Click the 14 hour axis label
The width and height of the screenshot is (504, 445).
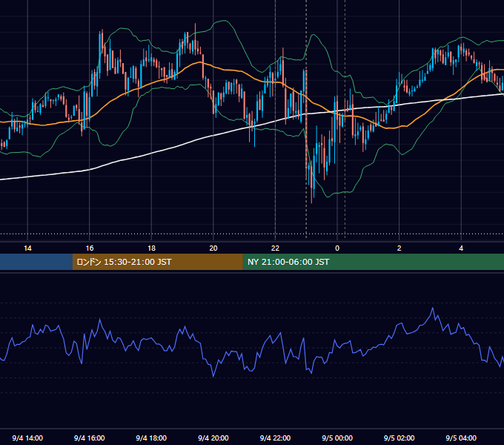pos(27,248)
